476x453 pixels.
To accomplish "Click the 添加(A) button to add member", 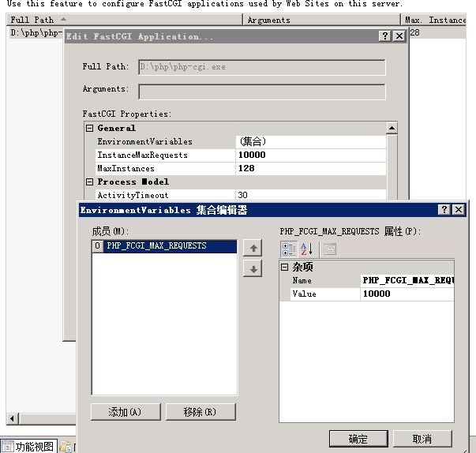I will coord(125,412).
